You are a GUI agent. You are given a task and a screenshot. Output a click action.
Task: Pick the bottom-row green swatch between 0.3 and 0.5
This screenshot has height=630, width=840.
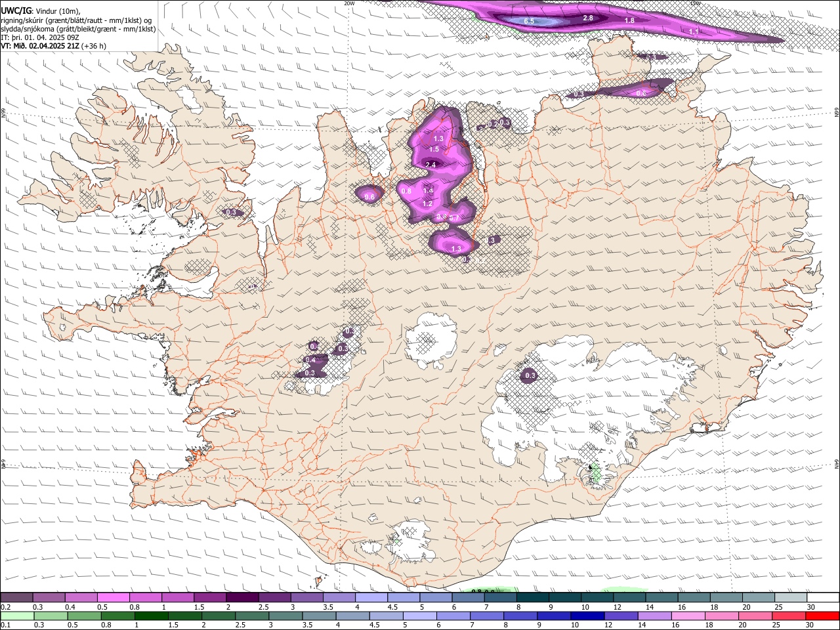(x=84, y=616)
